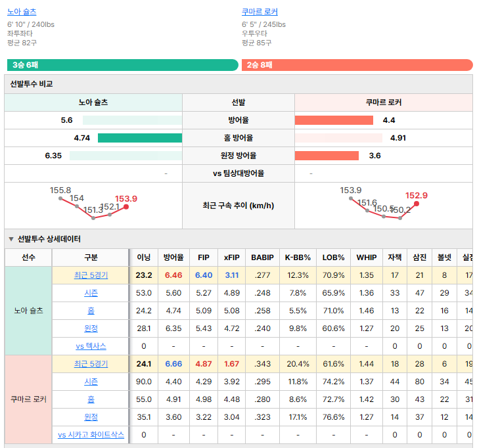Screen dimensions: 477x448
Task: Select the 선수 column header
Action: [x=28, y=258]
